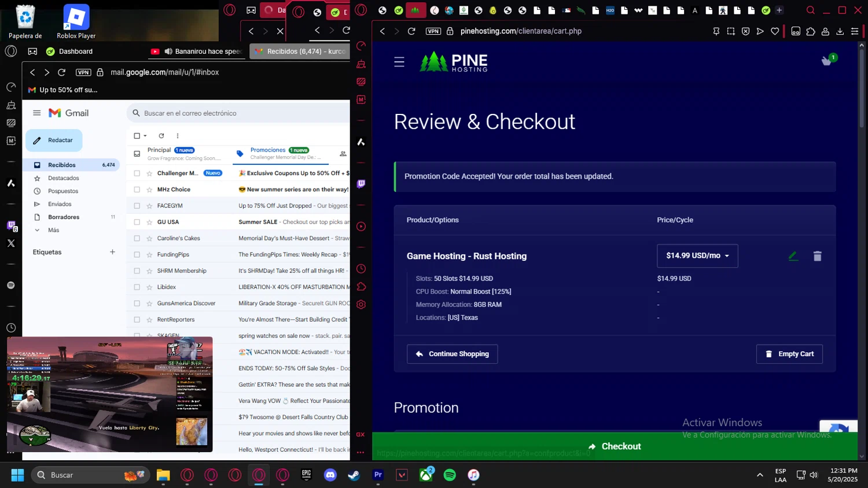Open billing cycle dropdown $14.99 USD/mo

click(x=697, y=256)
